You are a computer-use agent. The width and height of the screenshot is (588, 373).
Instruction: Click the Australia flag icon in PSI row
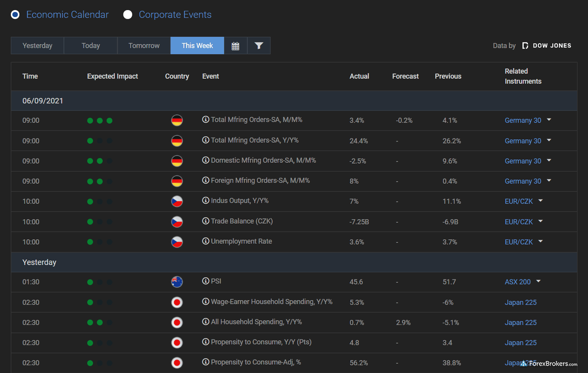177,282
